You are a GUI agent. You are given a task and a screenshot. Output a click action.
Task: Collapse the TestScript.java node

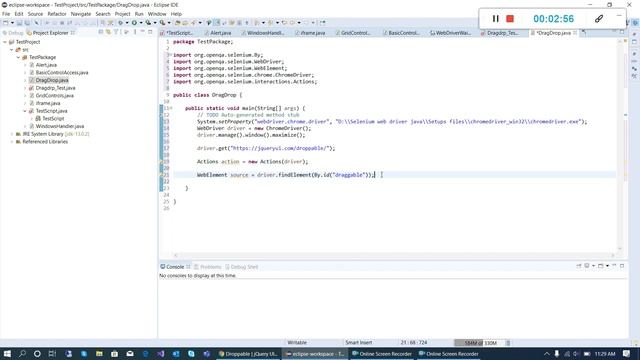pyautogui.click(x=25, y=111)
